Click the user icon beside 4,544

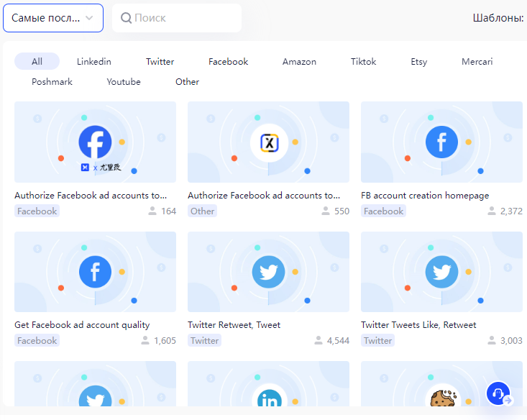coord(319,340)
